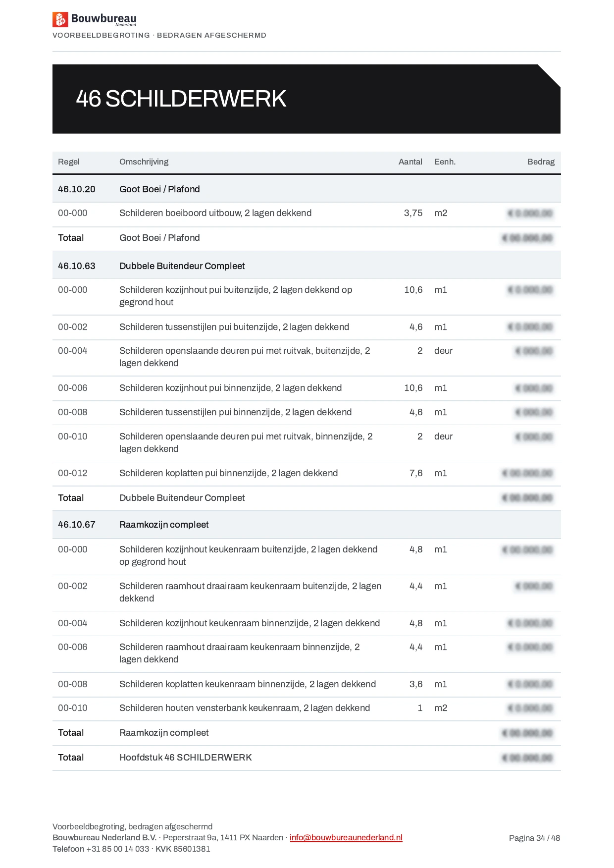The width and height of the screenshot is (614, 868).
Task: Click "Schilderen koplatten keukenraam binnenzijde" description
Action: [248, 684]
